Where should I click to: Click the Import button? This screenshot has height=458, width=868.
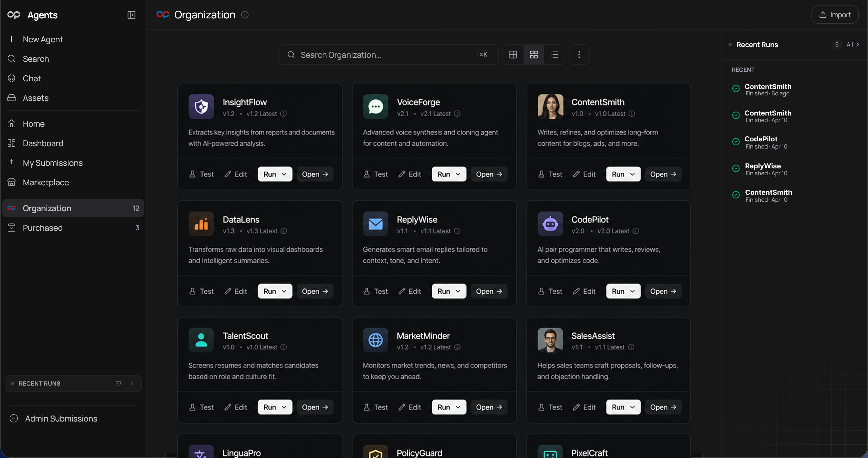(x=835, y=15)
